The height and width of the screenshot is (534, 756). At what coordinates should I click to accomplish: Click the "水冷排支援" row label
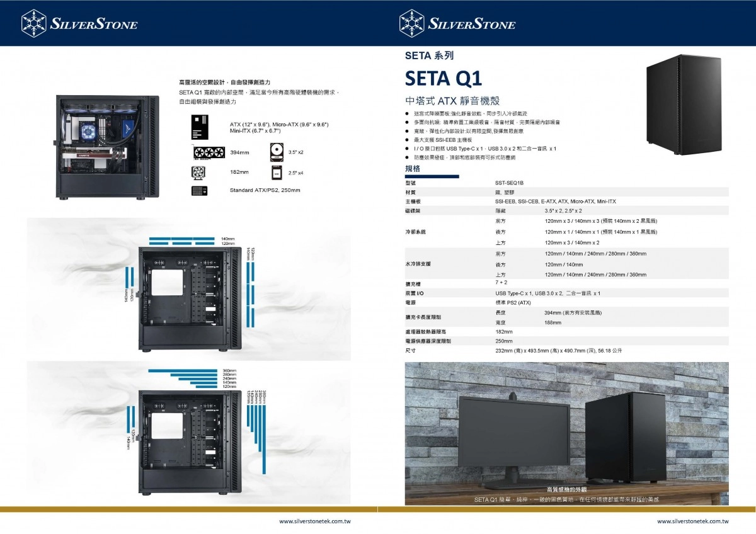click(x=418, y=264)
